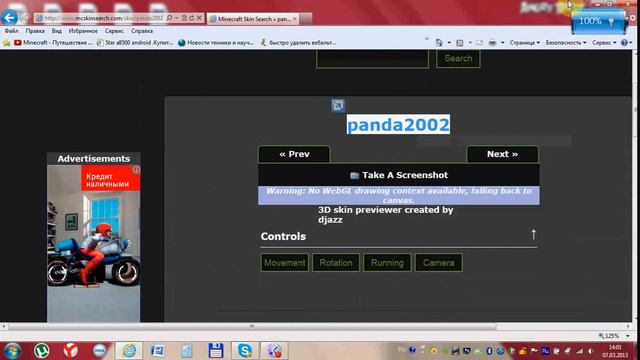Select the Minecraft Skin Search tab
Viewport: 640px width, 360px height.
[253, 19]
